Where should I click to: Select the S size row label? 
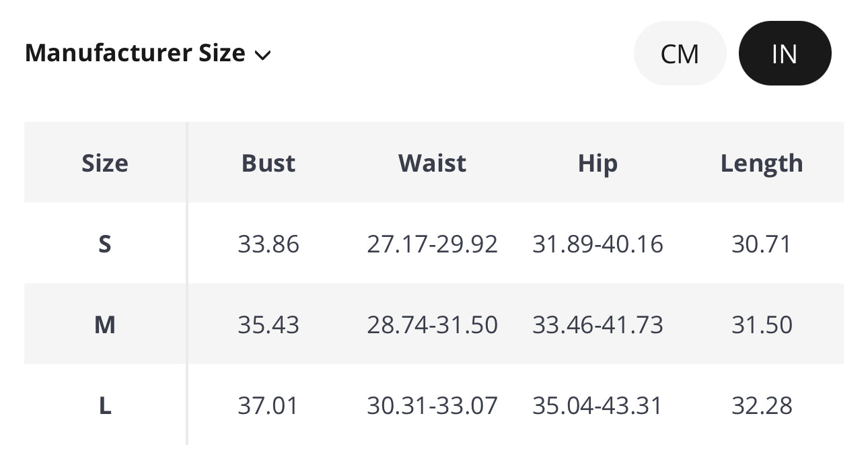coord(105,244)
